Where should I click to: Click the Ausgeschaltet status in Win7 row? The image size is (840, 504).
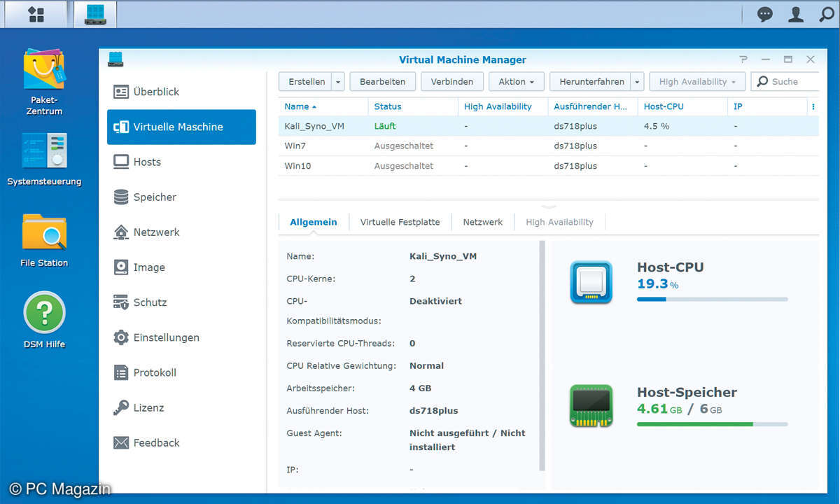(x=404, y=146)
